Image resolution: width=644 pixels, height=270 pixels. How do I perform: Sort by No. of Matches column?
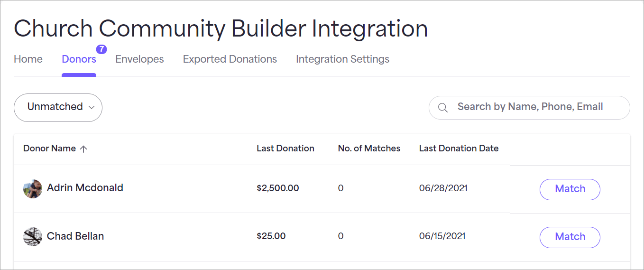(369, 149)
